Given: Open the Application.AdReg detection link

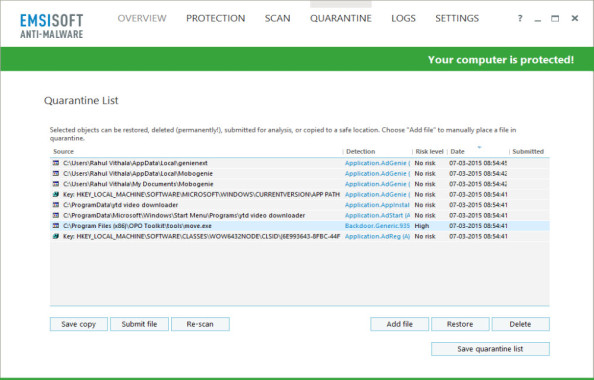Looking at the screenshot, I should 377,236.
